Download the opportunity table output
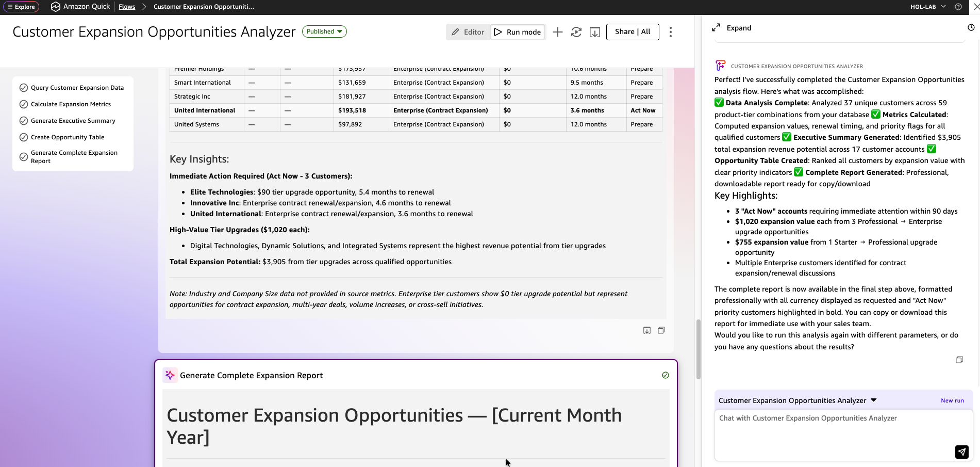The width and height of the screenshot is (980, 467). click(647, 330)
